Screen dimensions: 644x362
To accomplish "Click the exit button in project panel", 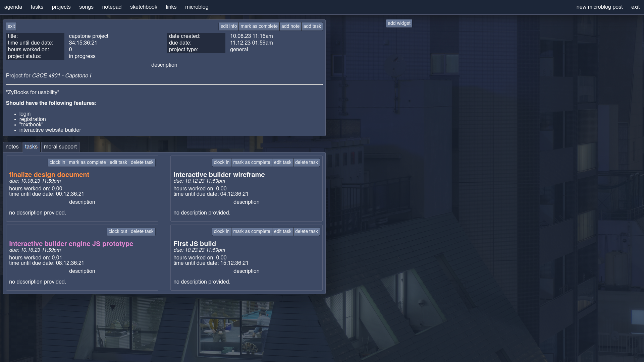I will point(11,26).
